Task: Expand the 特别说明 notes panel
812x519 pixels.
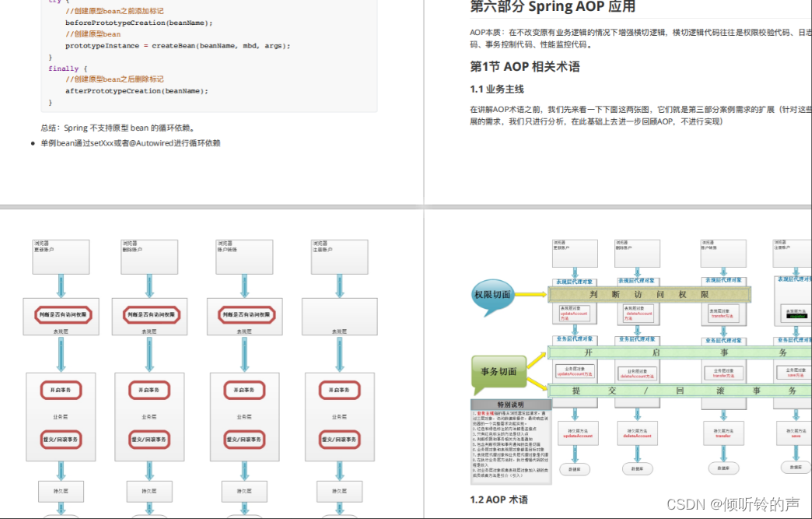Action: pos(509,403)
